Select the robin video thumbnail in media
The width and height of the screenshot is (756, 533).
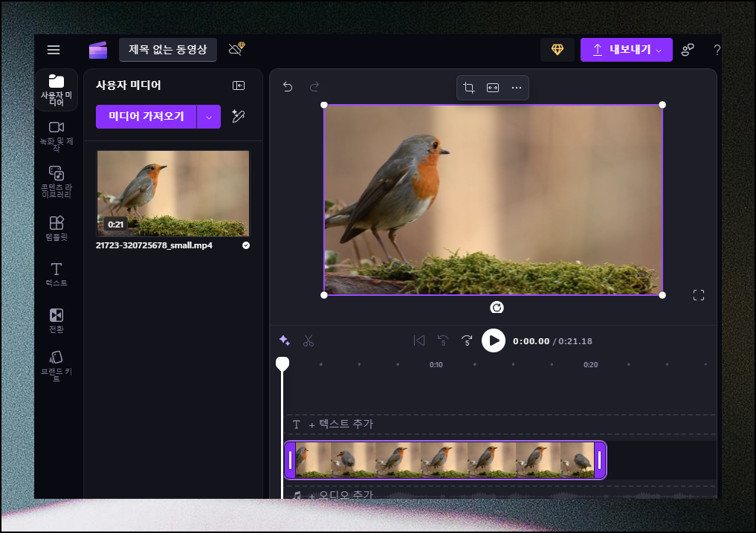[173, 193]
